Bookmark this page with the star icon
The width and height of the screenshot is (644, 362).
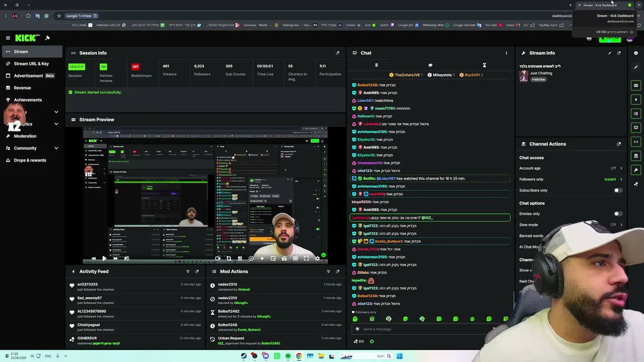tap(59, 16)
